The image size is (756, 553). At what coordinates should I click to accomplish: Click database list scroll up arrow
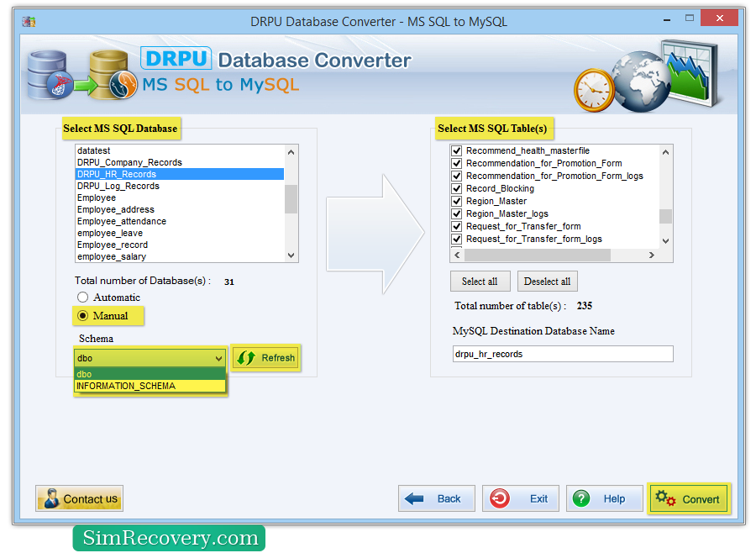291,152
